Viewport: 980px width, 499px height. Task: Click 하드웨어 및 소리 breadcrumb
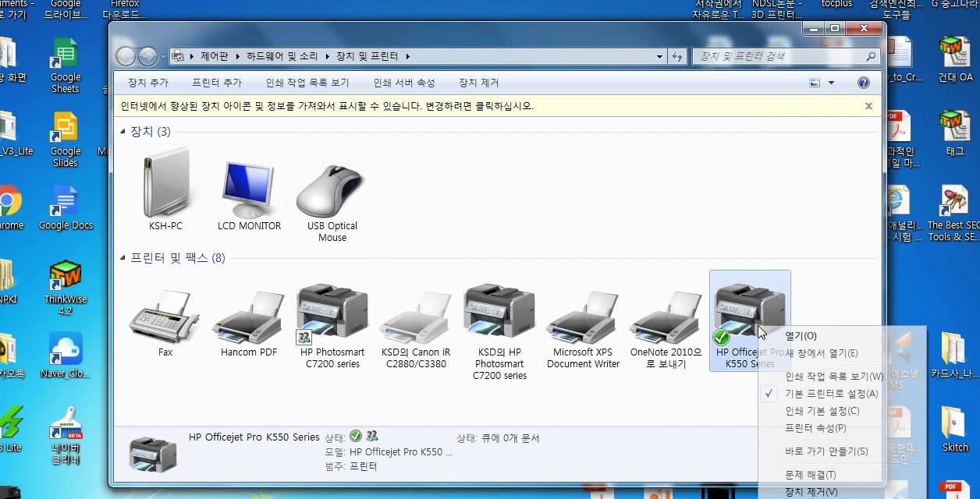(283, 57)
